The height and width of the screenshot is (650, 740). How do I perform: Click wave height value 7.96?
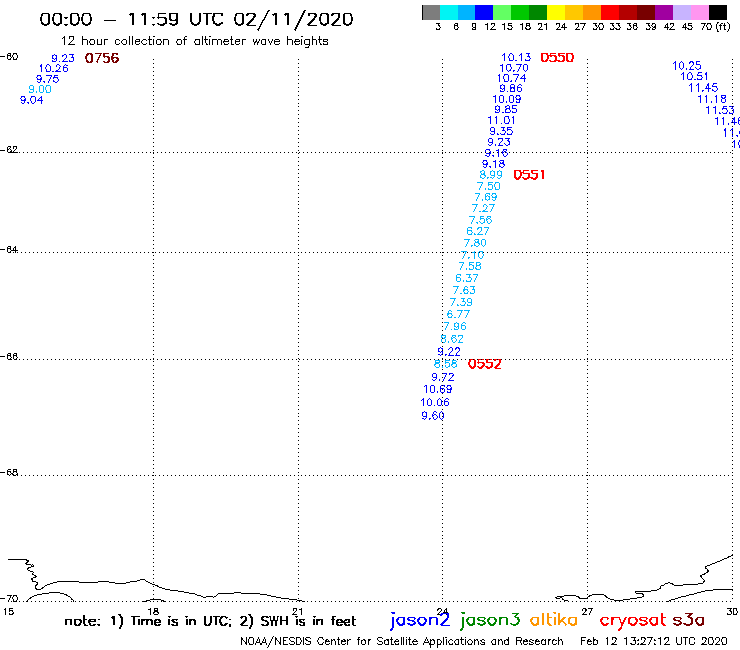tap(454, 327)
